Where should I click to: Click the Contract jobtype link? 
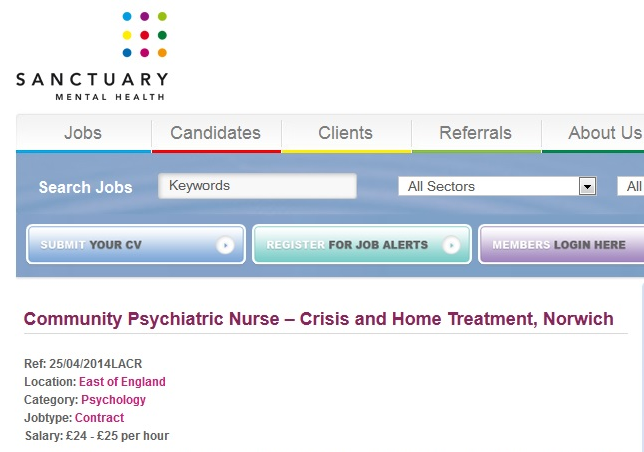point(99,418)
